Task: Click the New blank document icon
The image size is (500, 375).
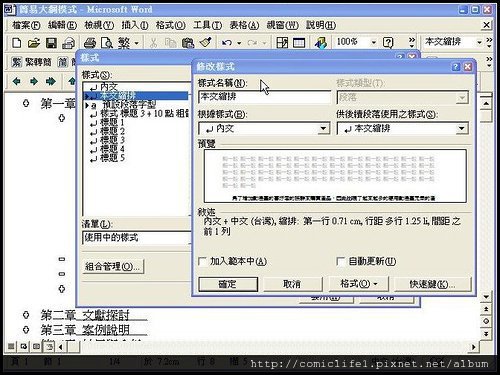Action: (17, 43)
